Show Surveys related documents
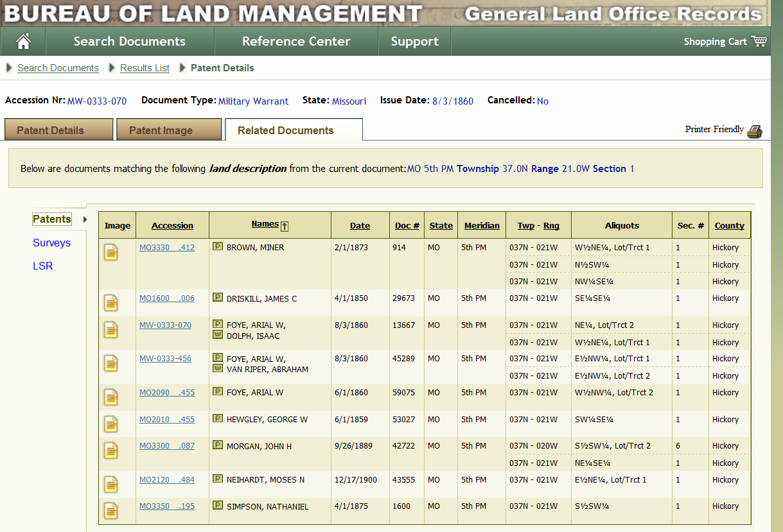783x532 pixels. point(51,243)
